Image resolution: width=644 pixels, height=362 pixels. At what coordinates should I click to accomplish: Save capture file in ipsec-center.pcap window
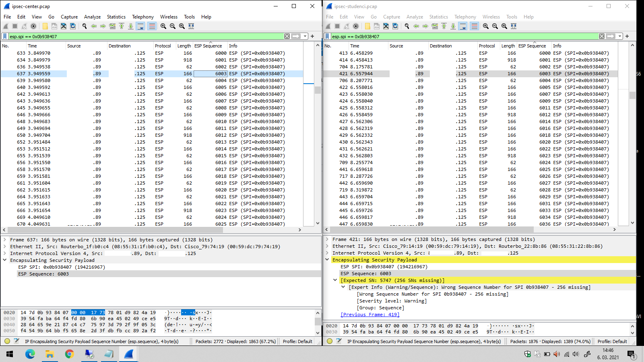coord(54,26)
